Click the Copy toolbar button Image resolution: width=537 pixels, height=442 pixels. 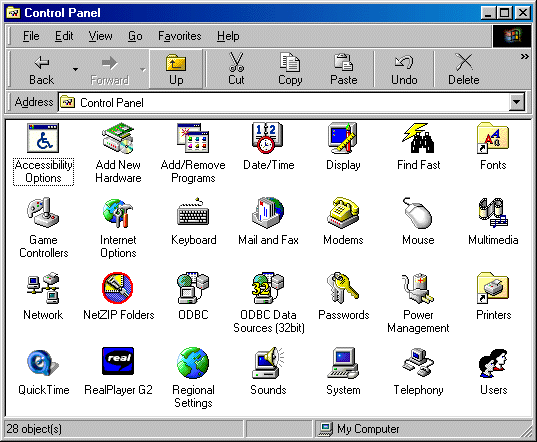290,70
